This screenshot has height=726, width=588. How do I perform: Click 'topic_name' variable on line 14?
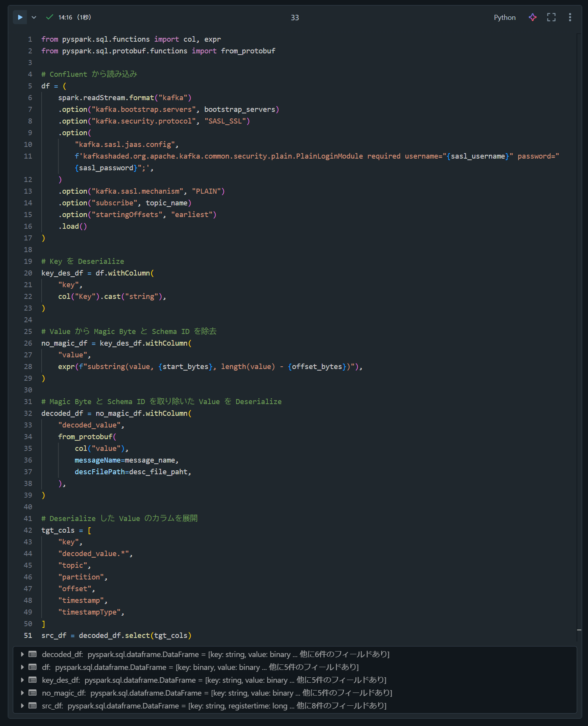pos(166,203)
